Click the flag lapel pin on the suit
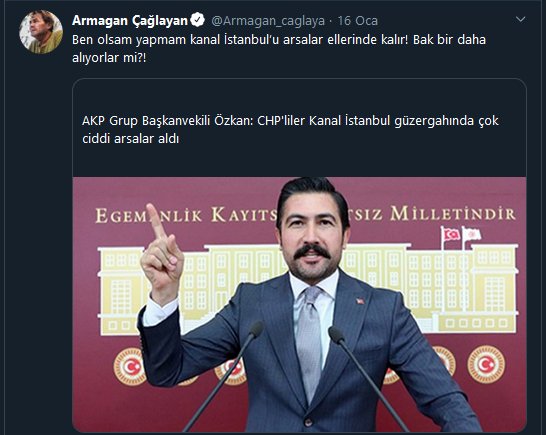Viewport: 546px width, 435px height. pos(360,301)
